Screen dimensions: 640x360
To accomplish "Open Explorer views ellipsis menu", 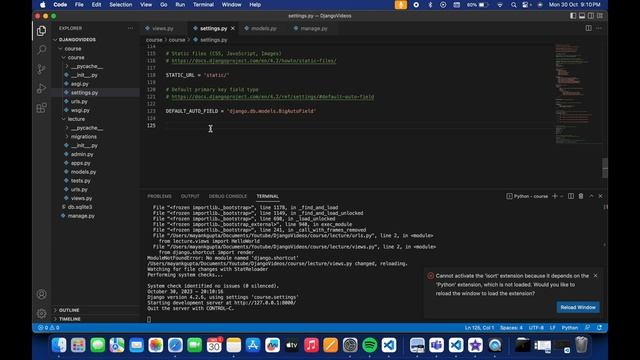I will point(130,28).
